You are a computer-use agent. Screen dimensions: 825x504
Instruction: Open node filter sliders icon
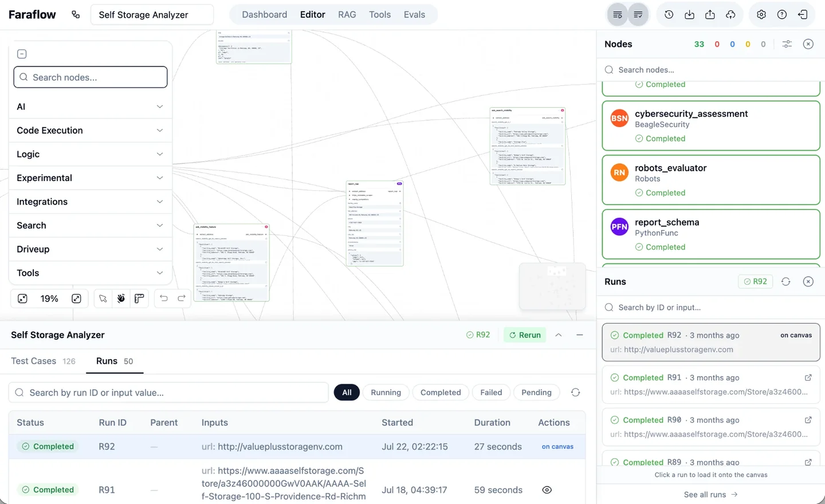click(x=787, y=44)
